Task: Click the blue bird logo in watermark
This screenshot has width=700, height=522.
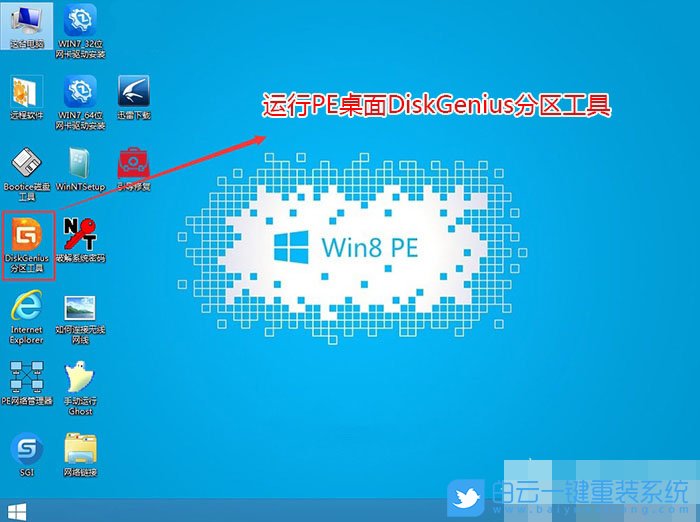Action: (x=466, y=496)
